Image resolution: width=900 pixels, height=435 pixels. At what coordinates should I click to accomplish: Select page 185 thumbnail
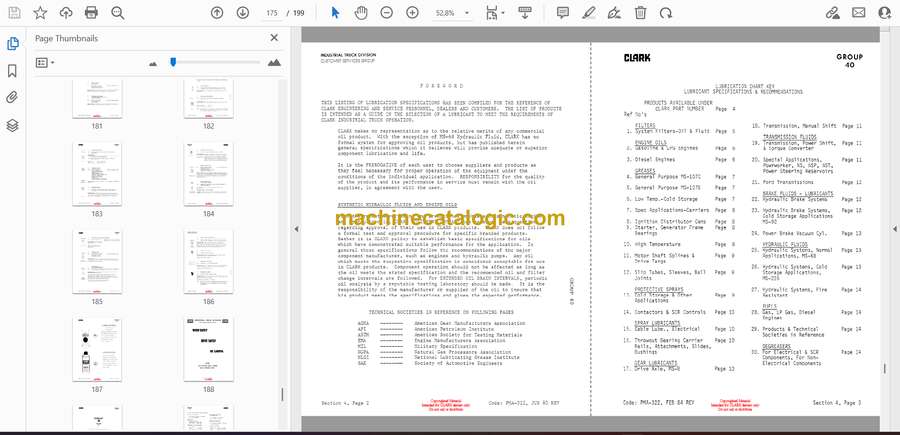pyautogui.click(x=97, y=262)
